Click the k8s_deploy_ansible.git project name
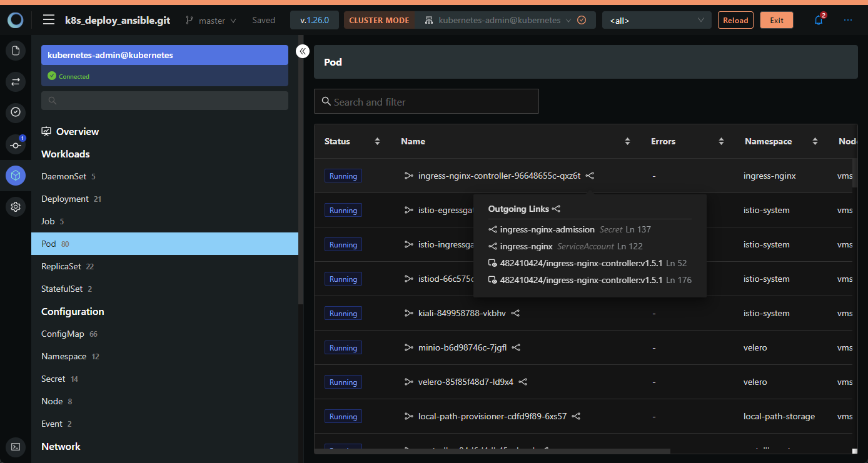The image size is (868, 463). click(118, 20)
